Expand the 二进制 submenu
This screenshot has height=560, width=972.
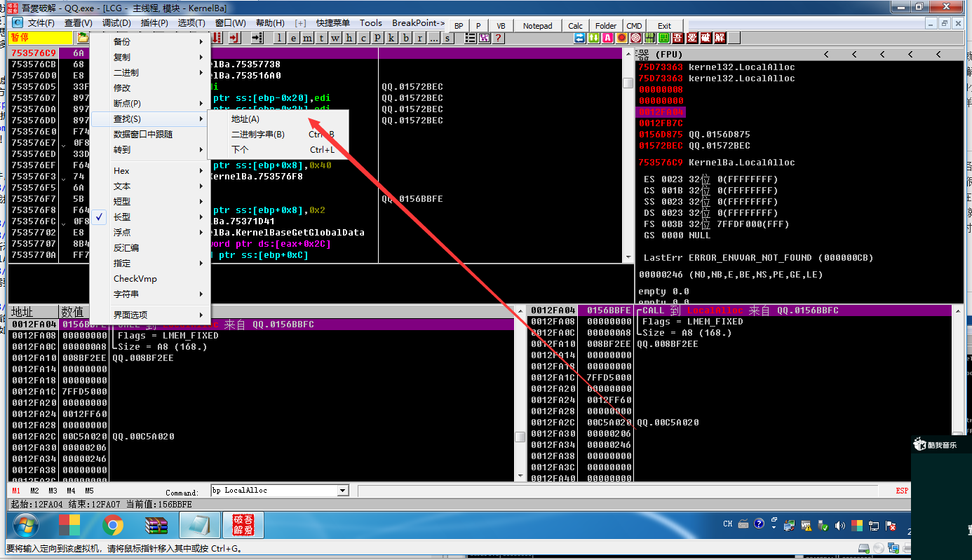pos(150,72)
